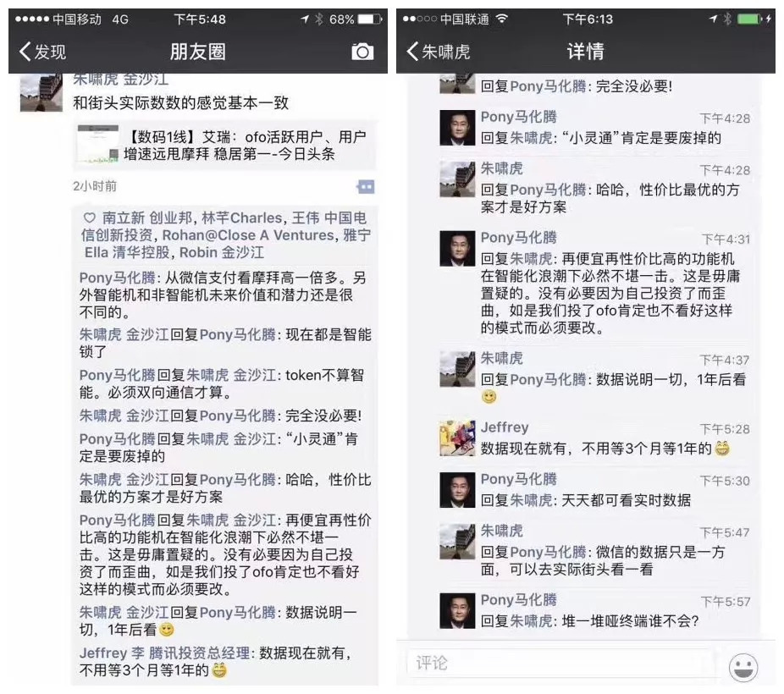Tap Pony马化腾 name at 下午5:57 comment

(x=518, y=599)
